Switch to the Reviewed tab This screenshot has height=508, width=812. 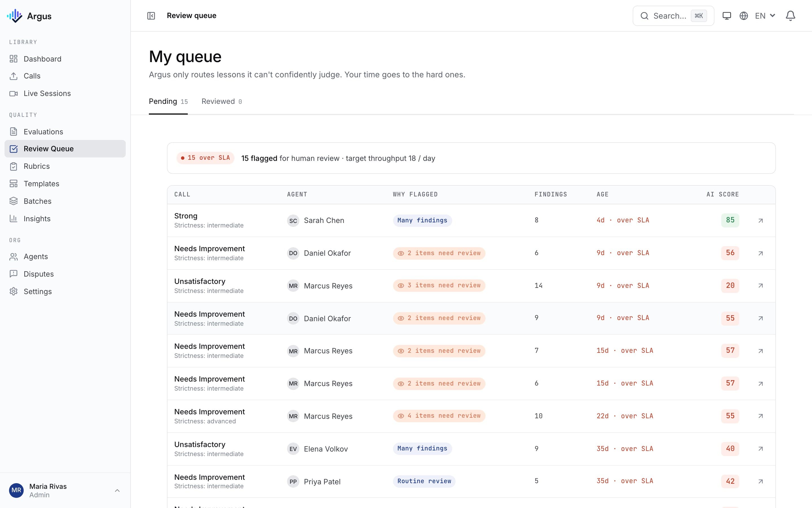221,102
